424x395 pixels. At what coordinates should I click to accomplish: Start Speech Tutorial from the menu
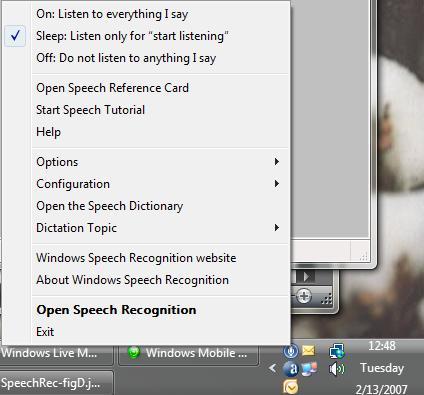(146, 110)
